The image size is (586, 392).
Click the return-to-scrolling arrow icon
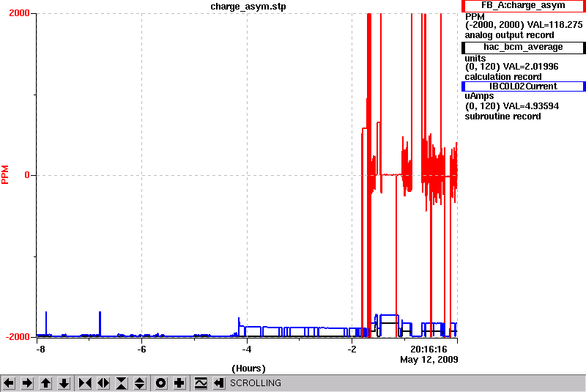click(219, 383)
